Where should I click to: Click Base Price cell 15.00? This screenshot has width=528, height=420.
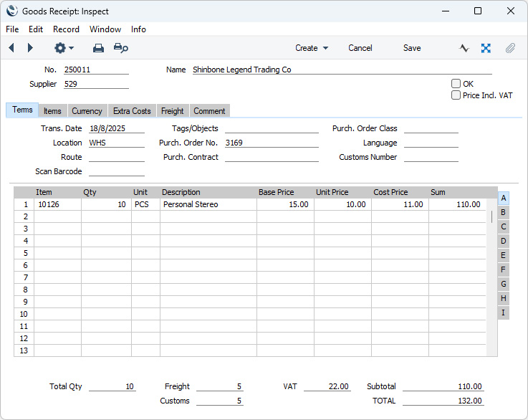(286, 204)
